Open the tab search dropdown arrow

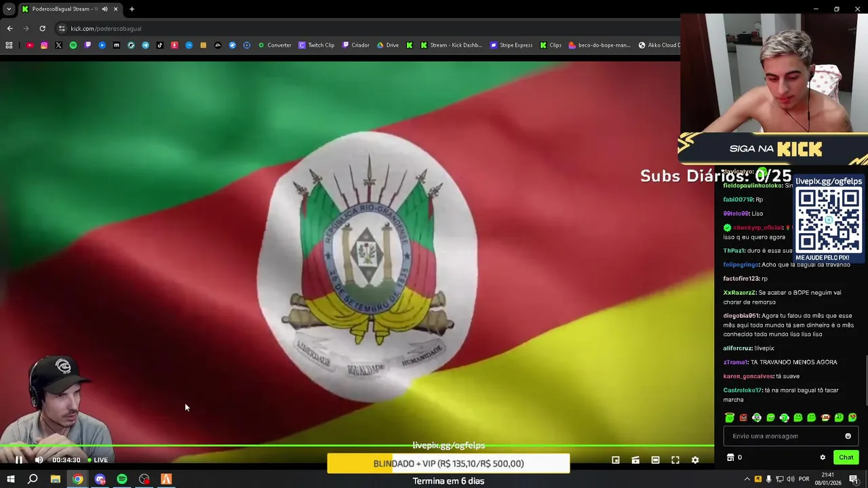point(9,9)
